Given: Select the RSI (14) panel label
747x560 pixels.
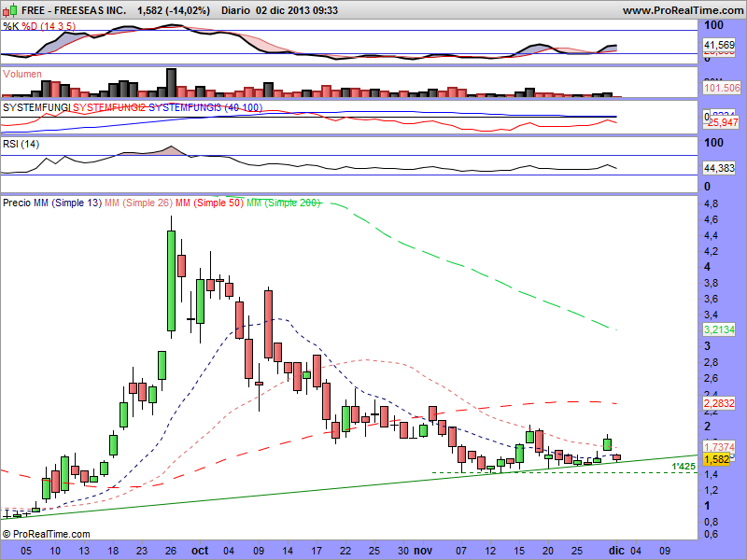Looking at the screenshot, I should [21, 144].
